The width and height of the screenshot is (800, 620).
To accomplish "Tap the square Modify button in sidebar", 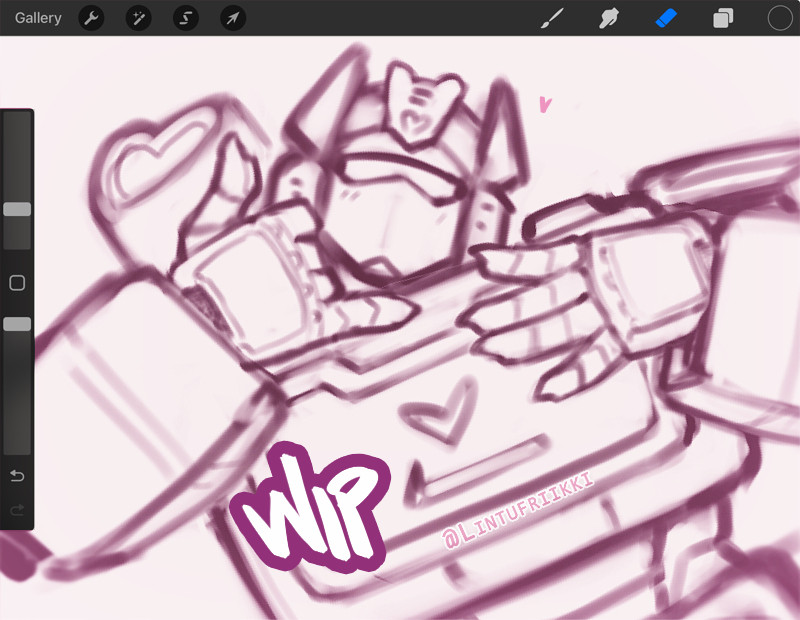I will pos(17,283).
